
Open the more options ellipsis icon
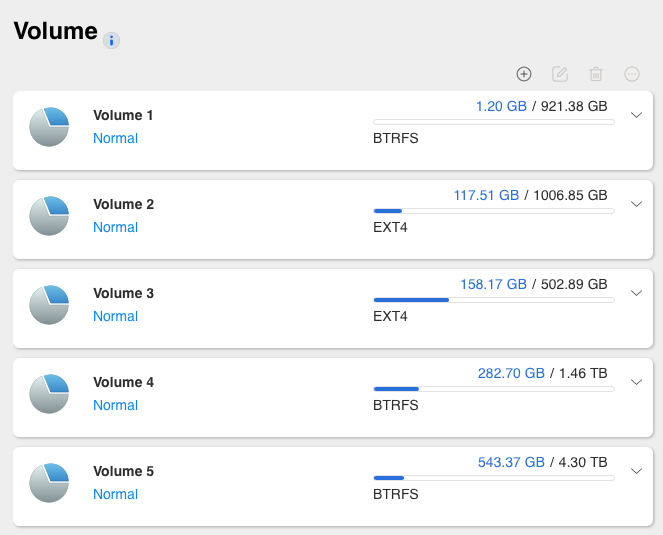632,74
